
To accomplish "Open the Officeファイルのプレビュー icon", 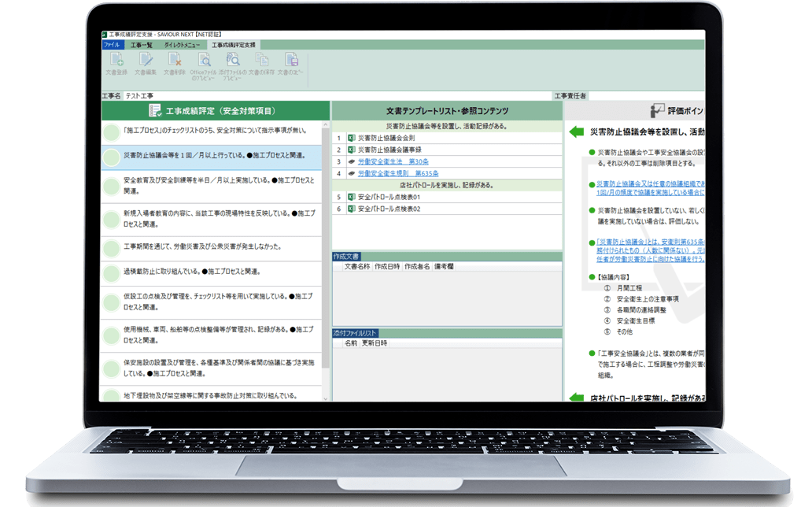I will coord(203,61).
